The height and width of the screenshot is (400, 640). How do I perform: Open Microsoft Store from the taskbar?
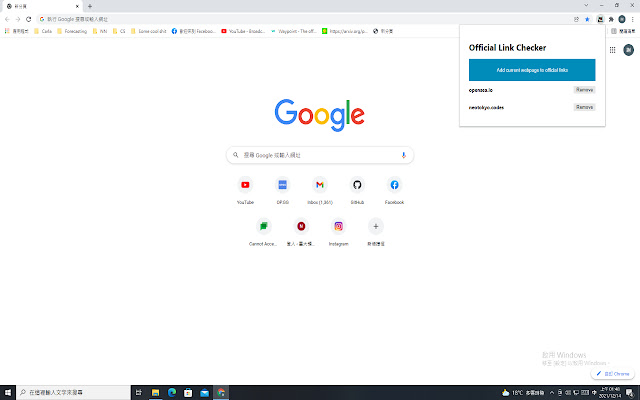click(188, 393)
